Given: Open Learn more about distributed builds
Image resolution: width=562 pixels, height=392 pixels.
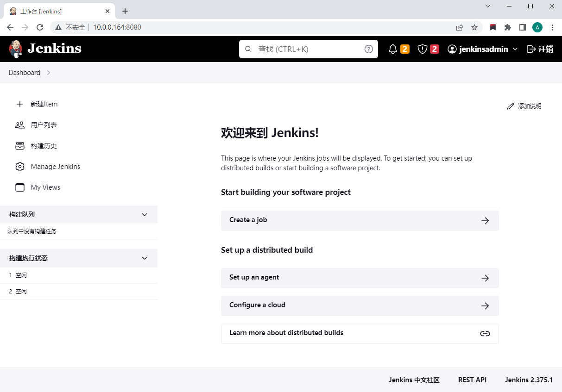Looking at the screenshot, I should coord(360,333).
